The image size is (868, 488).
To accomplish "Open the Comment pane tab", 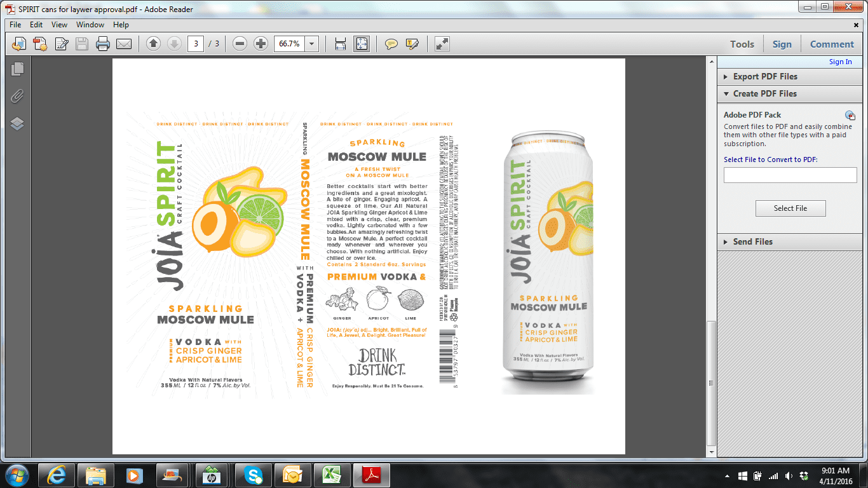I will (x=832, y=44).
